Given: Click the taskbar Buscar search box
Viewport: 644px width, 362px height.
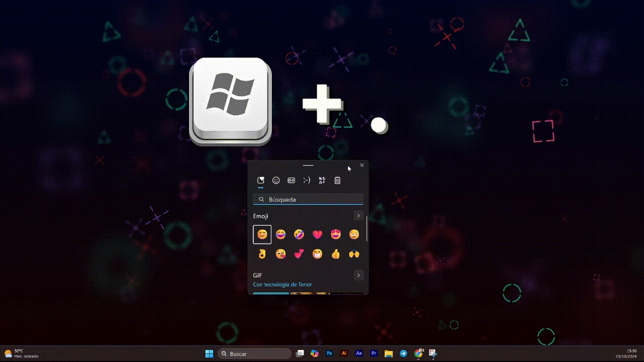Looking at the screenshot, I should (255, 353).
